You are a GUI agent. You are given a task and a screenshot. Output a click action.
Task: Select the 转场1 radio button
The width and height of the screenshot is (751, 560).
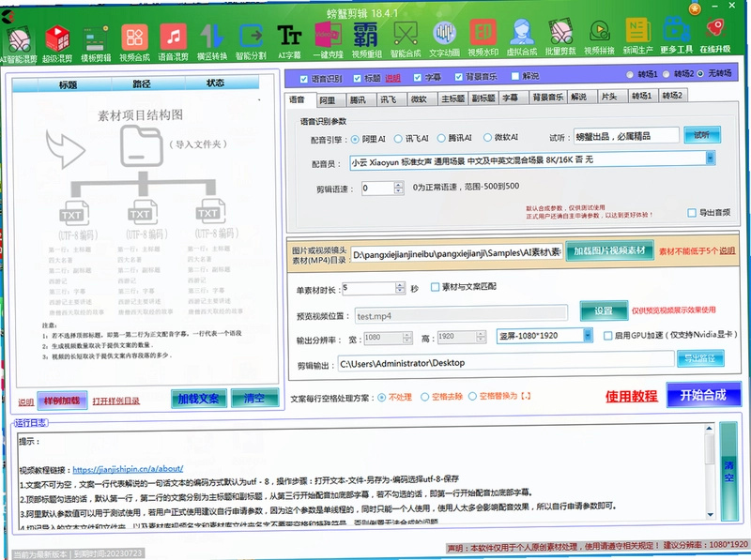coord(630,74)
